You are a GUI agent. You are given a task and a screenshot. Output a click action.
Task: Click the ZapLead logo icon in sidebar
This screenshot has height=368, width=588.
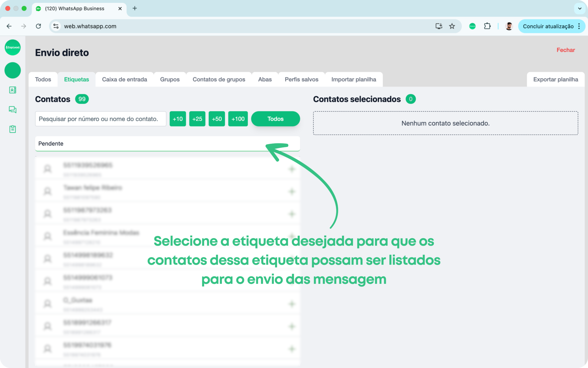pos(13,47)
